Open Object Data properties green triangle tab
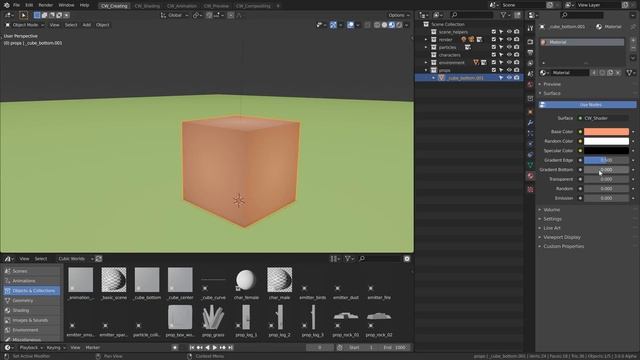640x360 pixels. tap(530, 165)
